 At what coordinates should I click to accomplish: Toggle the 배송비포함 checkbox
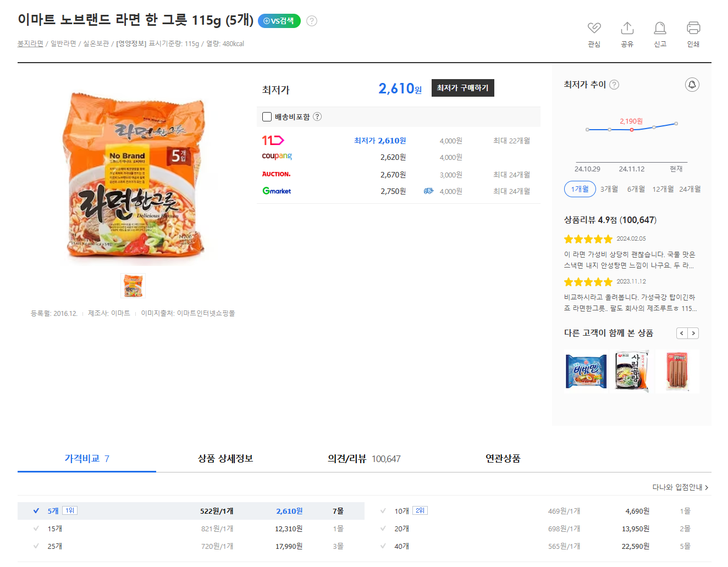pyautogui.click(x=267, y=116)
